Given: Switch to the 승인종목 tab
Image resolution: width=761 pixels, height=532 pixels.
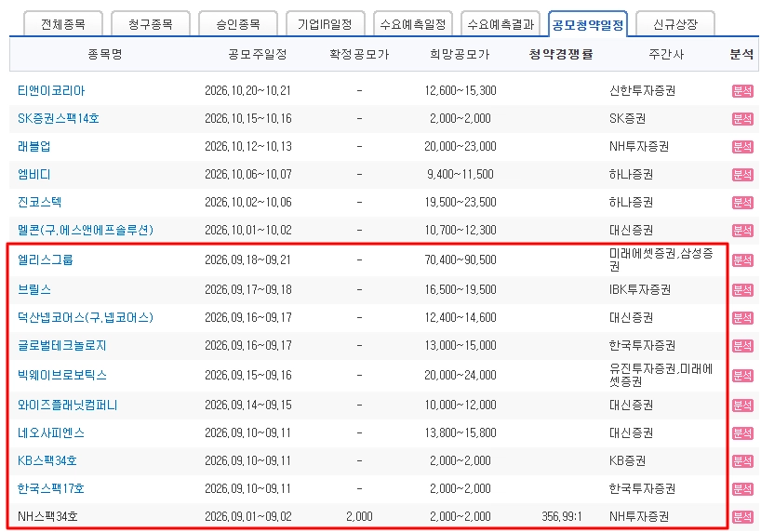Looking at the screenshot, I should click(x=238, y=24).
